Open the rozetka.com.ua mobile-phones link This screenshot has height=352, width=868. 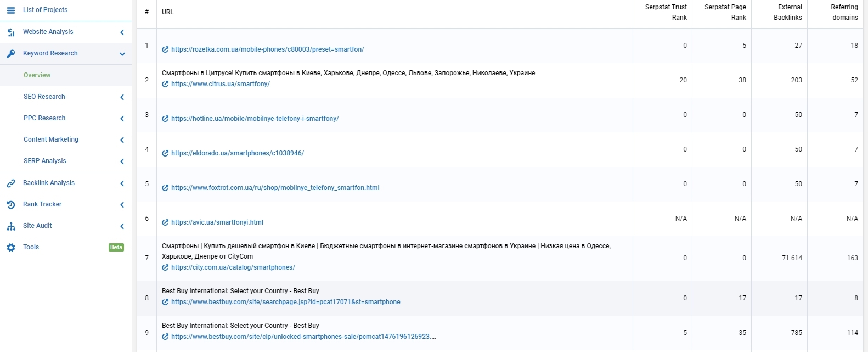[x=267, y=49]
